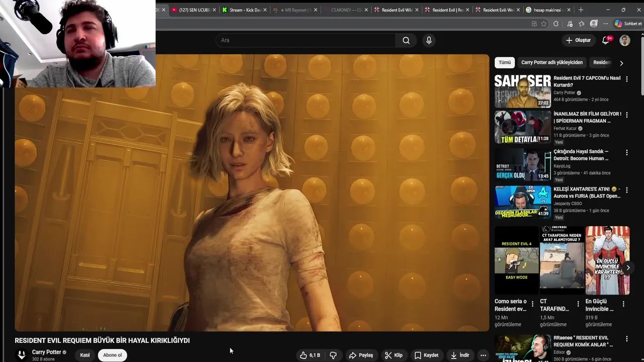Download the video with İndir
The image size is (644, 362).
click(x=460, y=355)
